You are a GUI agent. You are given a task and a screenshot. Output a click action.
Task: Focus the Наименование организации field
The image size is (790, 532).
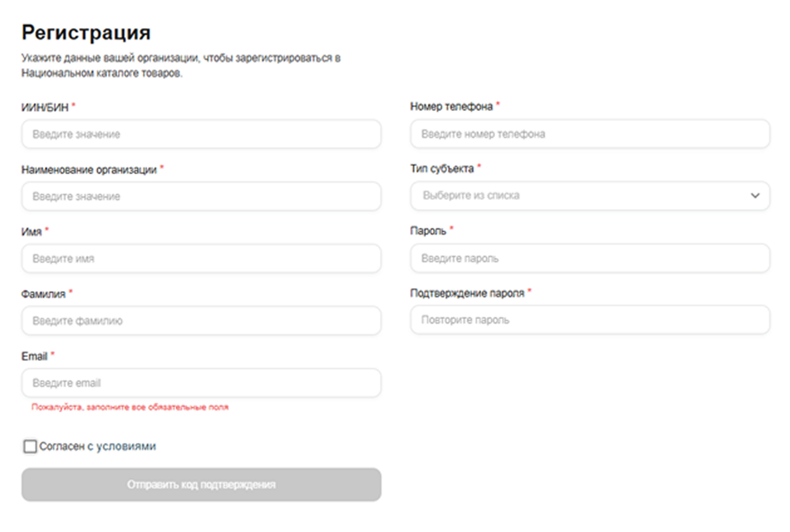pos(201,196)
